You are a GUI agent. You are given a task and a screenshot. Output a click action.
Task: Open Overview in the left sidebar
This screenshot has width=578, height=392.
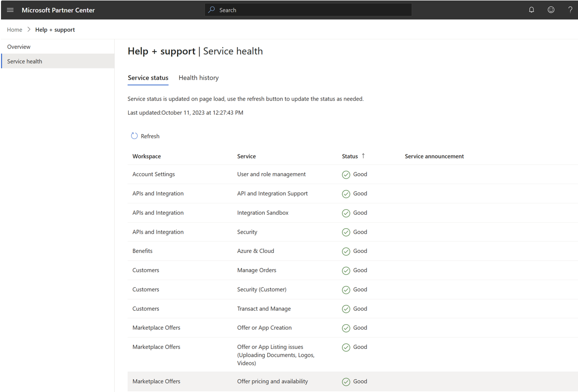pos(19,47)
